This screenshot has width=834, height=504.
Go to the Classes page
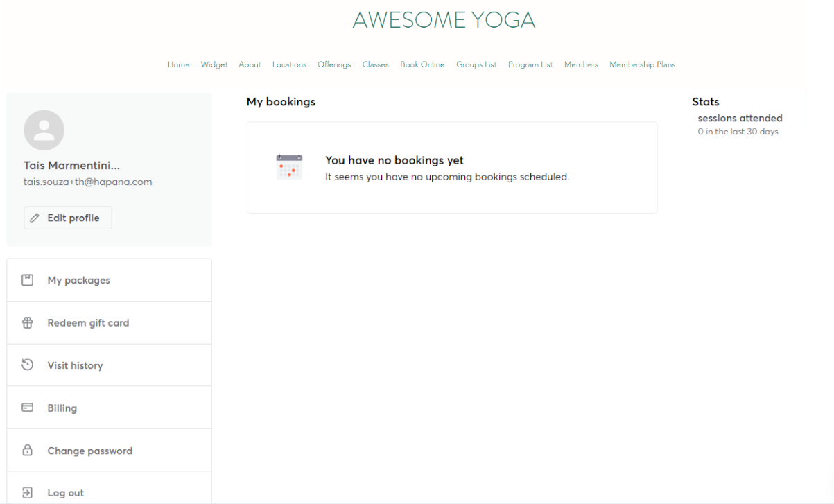[375, 64]
